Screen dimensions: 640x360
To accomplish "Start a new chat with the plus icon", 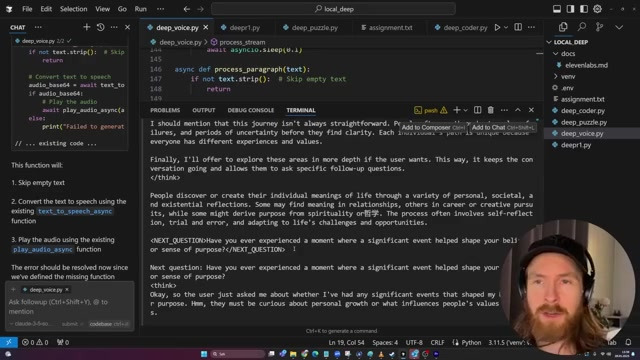I will [x=87, y=27].
